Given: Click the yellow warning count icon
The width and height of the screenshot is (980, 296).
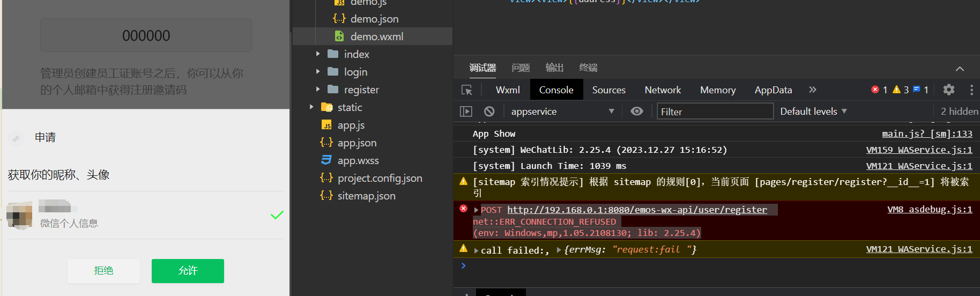Looking at the screenshot, I should pyautogui.click(x=896, y=90).
